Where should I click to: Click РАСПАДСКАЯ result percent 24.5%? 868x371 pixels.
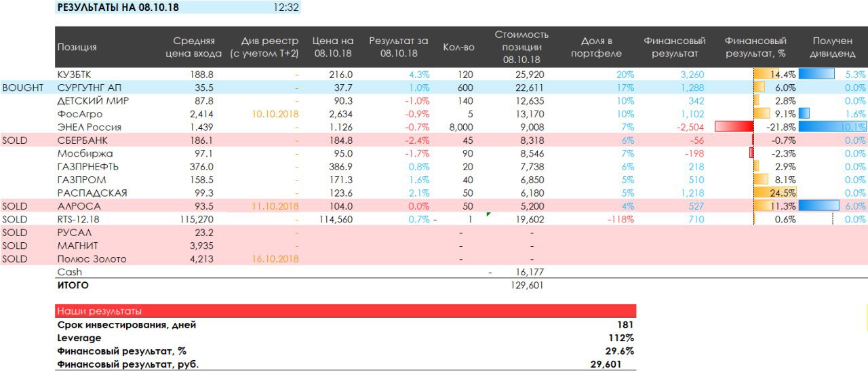[x=781, y=193]
